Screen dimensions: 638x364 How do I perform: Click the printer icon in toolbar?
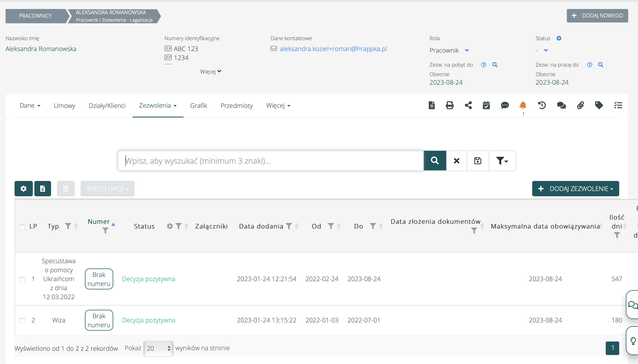coord(450,105)
